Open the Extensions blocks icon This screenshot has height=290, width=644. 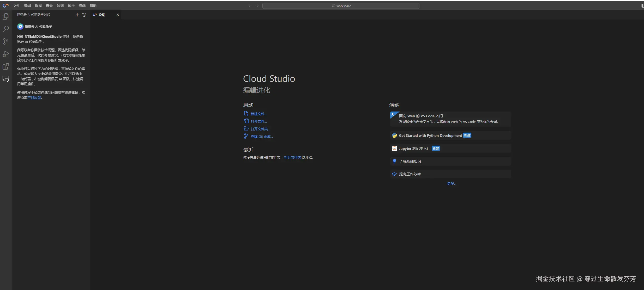tap(6, 66)
